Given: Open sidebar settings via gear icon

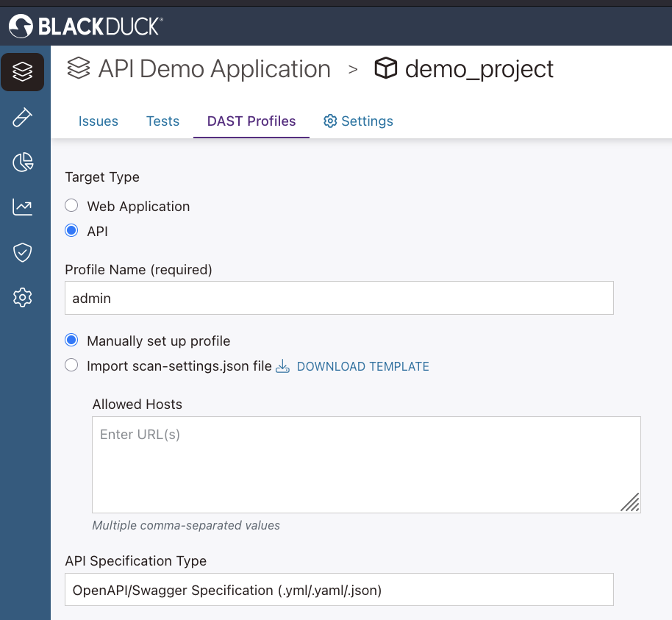Looking at the screenshot, I should (23, 297).
